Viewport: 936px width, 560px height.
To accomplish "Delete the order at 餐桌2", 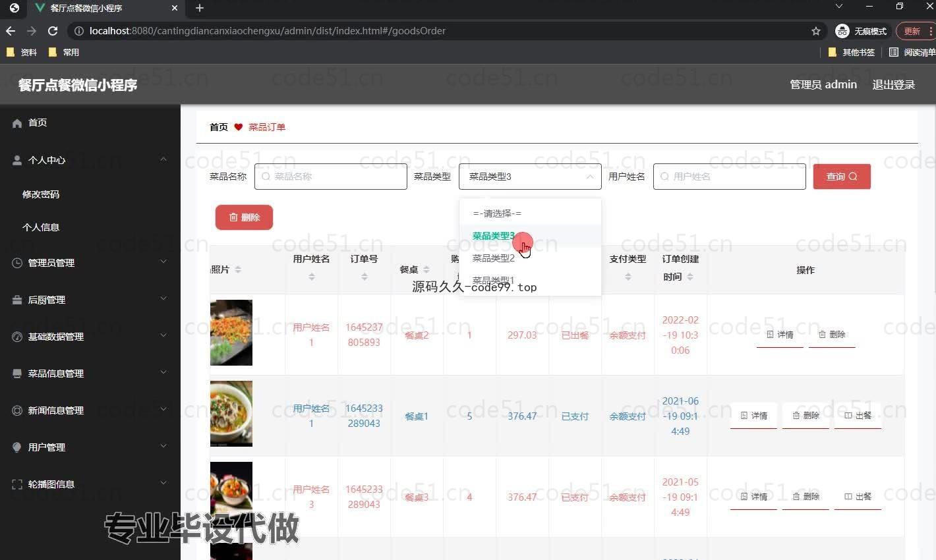I will pyautogui.click(x=832, y=335).
